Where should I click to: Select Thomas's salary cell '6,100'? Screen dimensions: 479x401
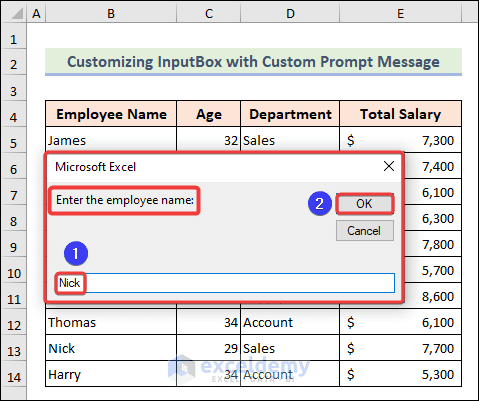point(400,322)
